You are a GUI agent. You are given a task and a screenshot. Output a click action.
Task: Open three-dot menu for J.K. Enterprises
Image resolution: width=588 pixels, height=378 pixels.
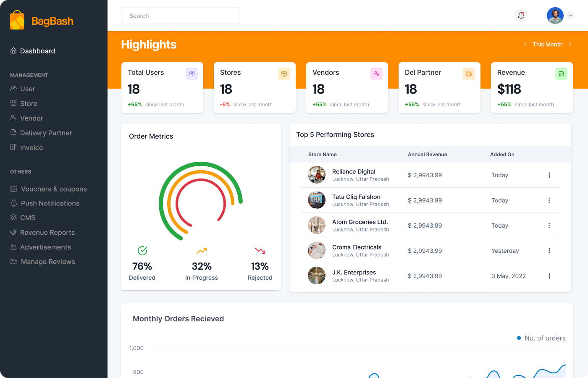(x=549, y=276)
